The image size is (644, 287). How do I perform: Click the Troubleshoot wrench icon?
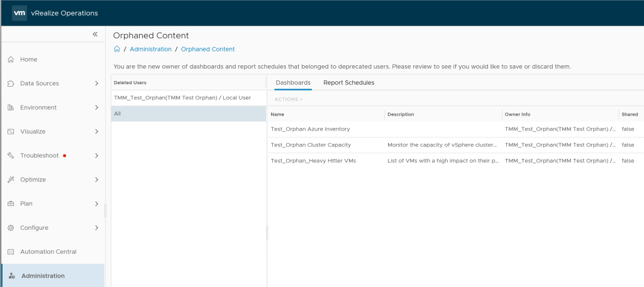[11, 156]
